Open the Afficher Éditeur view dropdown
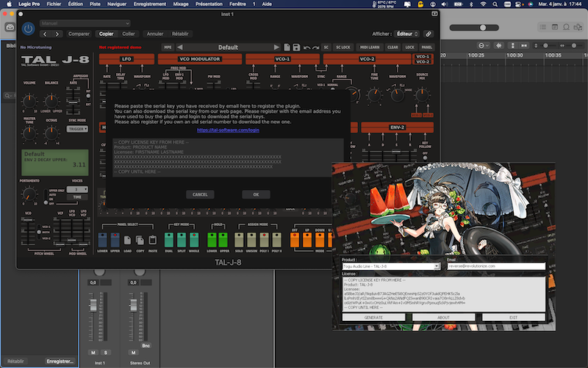 coord(406,34)
